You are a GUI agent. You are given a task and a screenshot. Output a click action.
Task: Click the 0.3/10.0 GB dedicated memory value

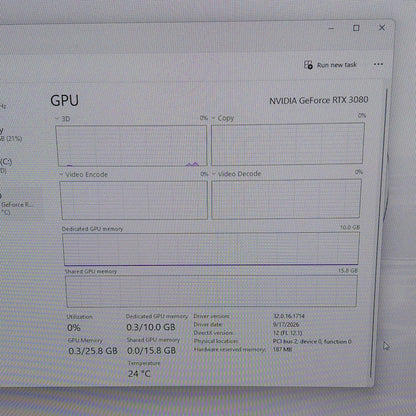151,327
